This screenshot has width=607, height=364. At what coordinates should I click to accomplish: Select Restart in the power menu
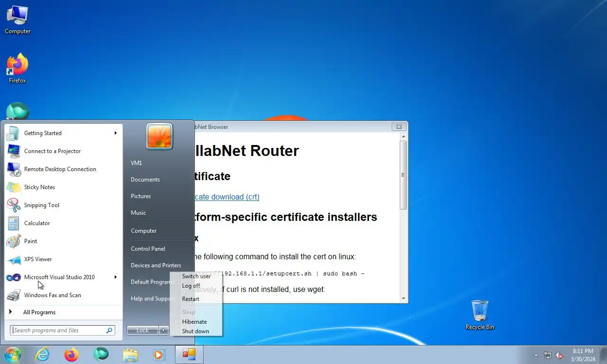pyautogui.click(x=191, y=299)
